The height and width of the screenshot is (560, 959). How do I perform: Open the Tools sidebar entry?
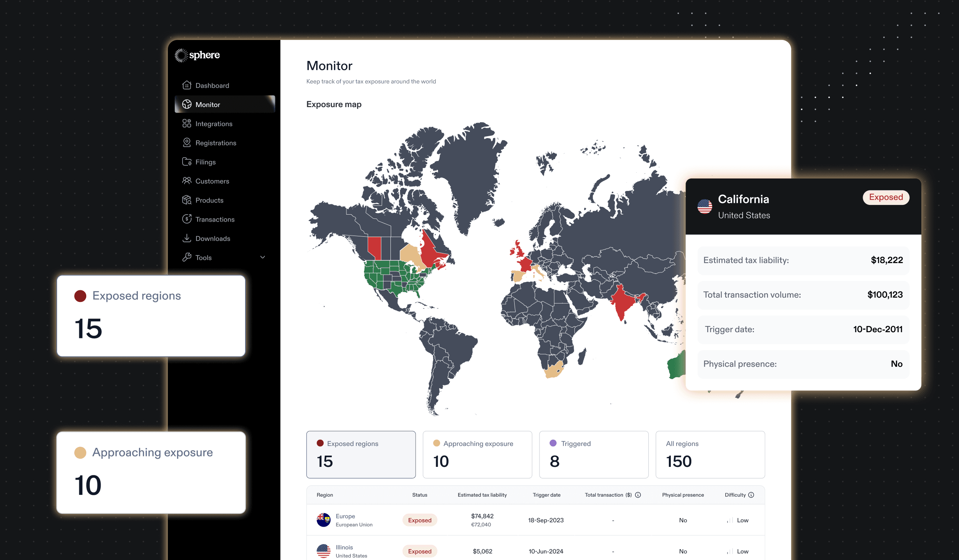coord(204,257)
